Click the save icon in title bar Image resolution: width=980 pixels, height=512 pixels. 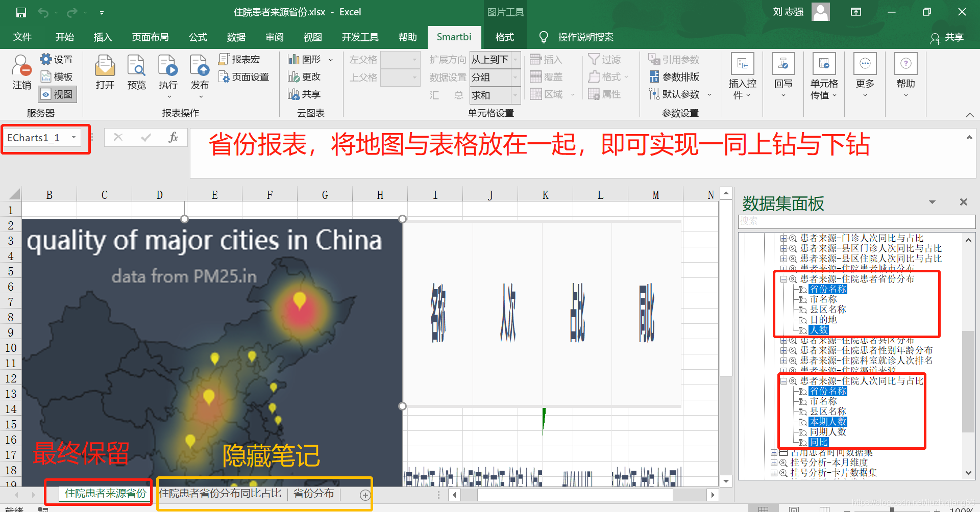point(21,12)
